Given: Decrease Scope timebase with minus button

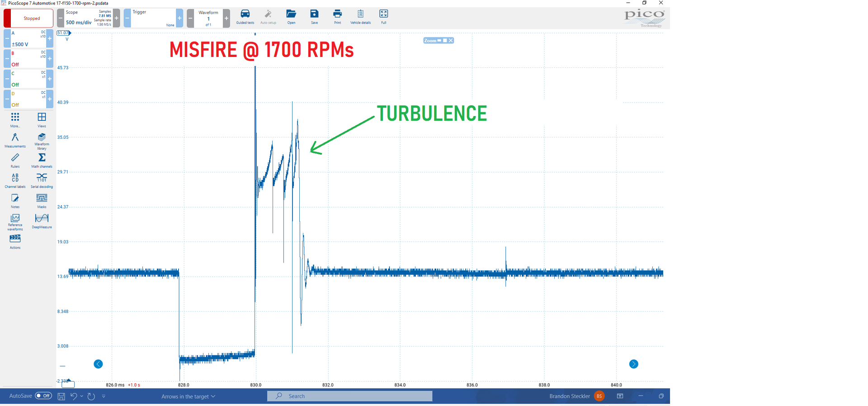Looking at the screenshot, I should tap(61, 18).
